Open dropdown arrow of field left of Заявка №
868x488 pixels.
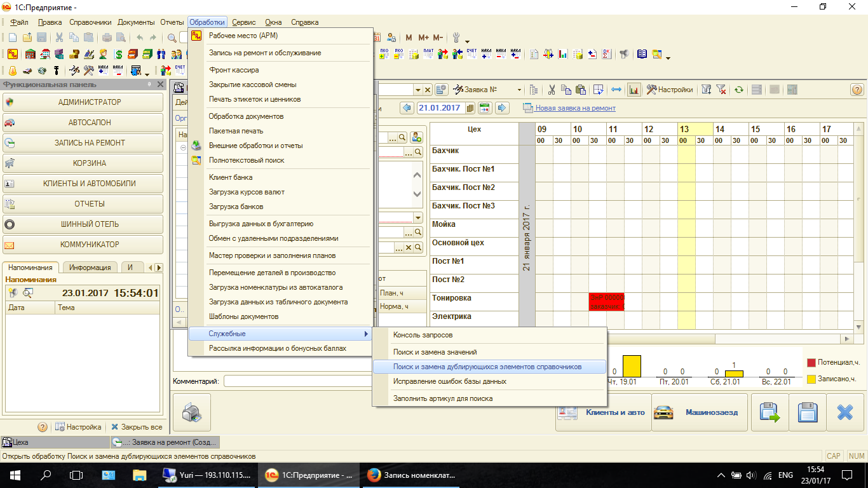[417, 90]
